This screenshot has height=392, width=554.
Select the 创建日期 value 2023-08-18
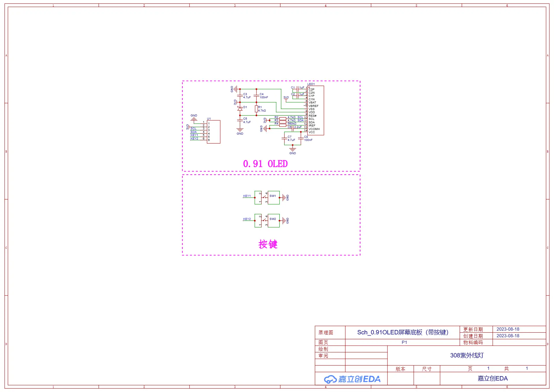coord(508,336)
